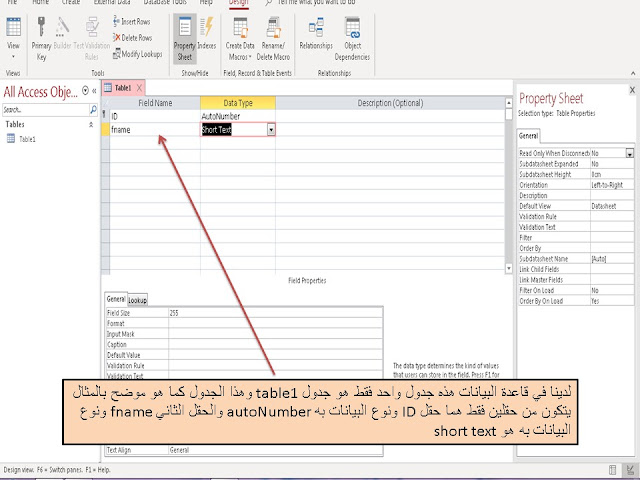Open the Help ribbon tab
640x480 pixels.
[206, 2]
